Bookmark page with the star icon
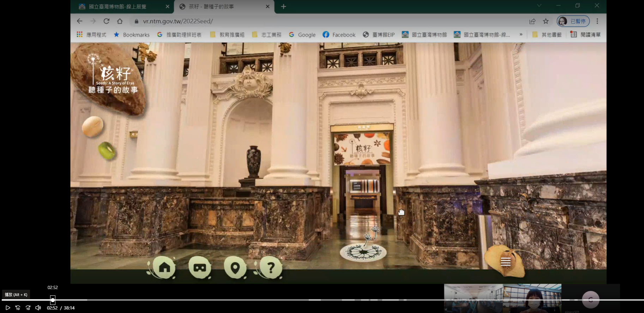Viewport: 644px width, 313px height. (x=546, y=21)
